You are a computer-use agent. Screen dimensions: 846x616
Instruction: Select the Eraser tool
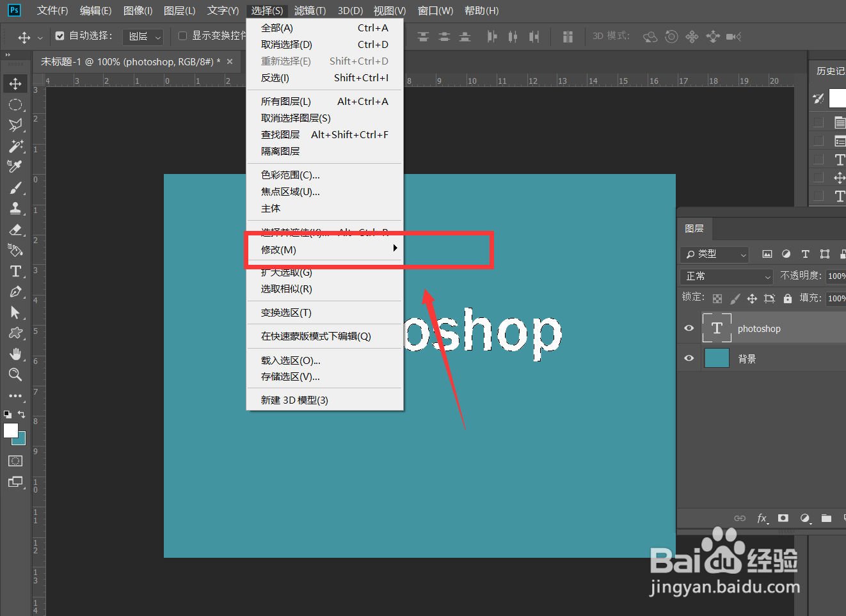coord(15,229)
